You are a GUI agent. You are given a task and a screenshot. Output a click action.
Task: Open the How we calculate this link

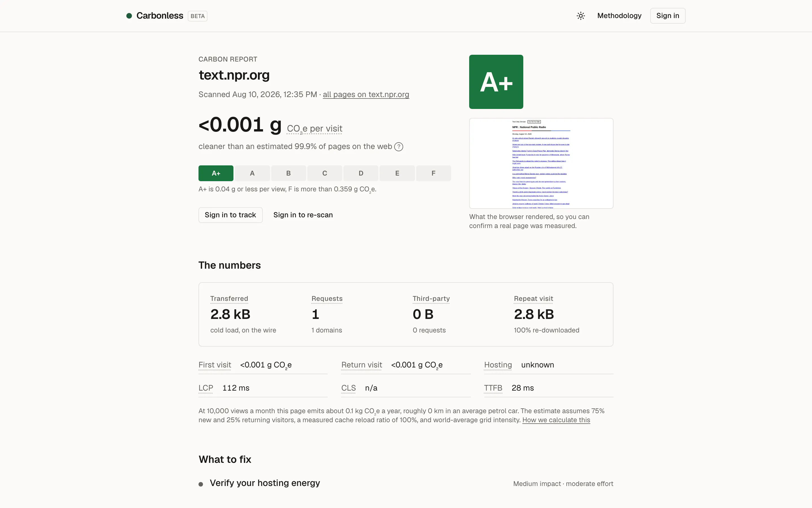coord(556,420)
